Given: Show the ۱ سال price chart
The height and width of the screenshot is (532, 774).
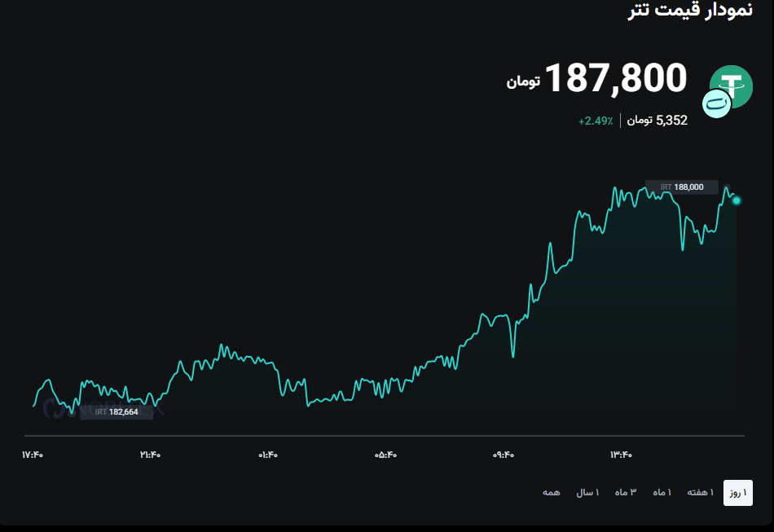Looking at the screenshot, I should [587, 493].
